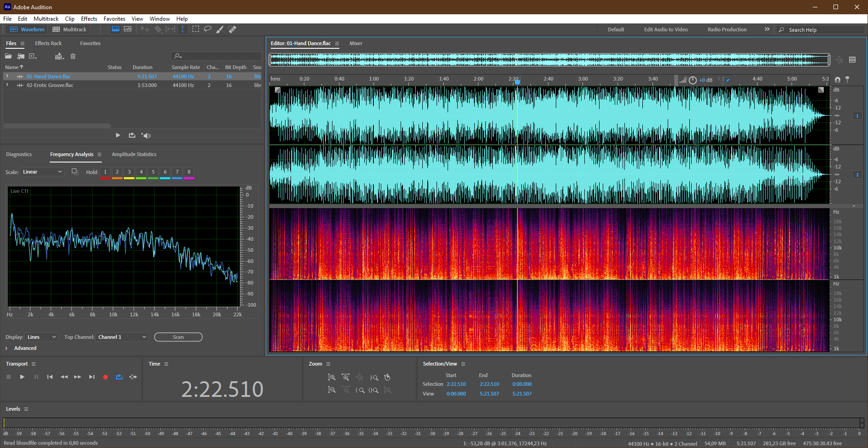
Task: Switch to Waveform view button
Action: click(x=27, y=29)
